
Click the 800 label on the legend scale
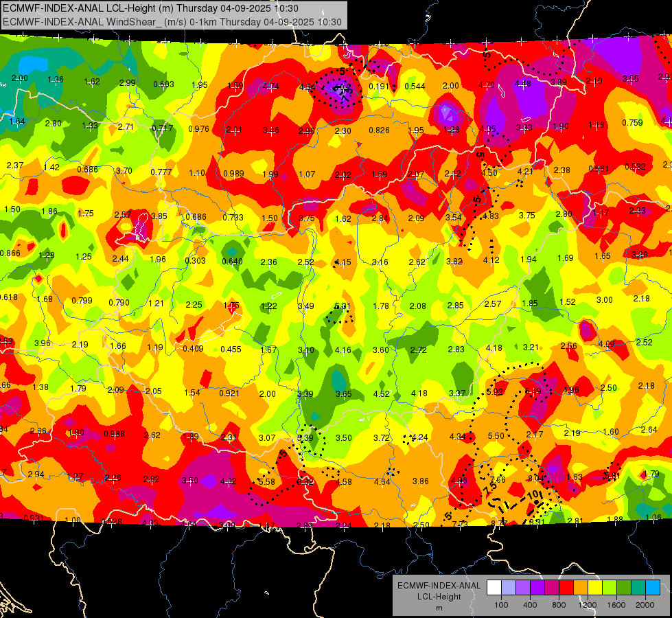click(559, 605)
